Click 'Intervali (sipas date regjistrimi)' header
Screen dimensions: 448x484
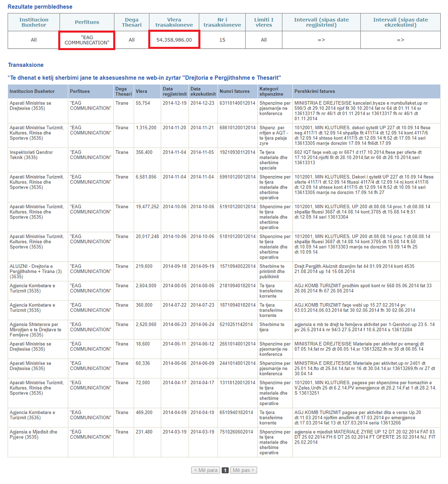pyautogui.click(x=321, y=22)
